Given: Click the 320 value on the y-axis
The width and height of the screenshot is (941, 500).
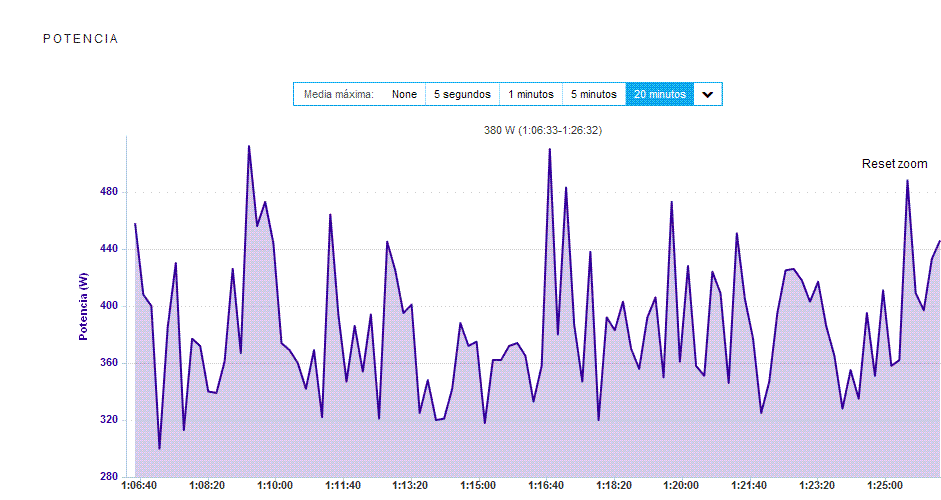Looking at the screenshot, I should tap(108, 420).
